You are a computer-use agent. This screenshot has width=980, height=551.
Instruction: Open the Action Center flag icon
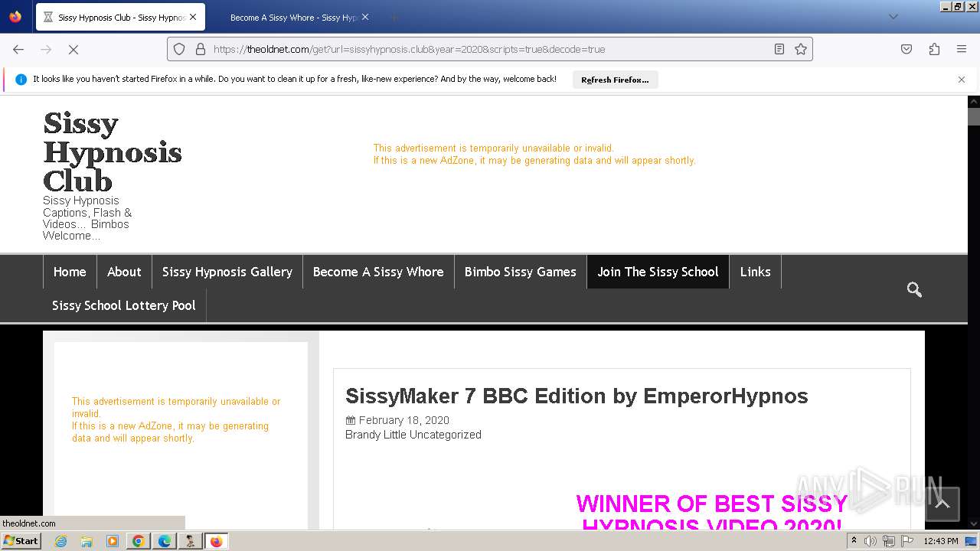[906, 541]
